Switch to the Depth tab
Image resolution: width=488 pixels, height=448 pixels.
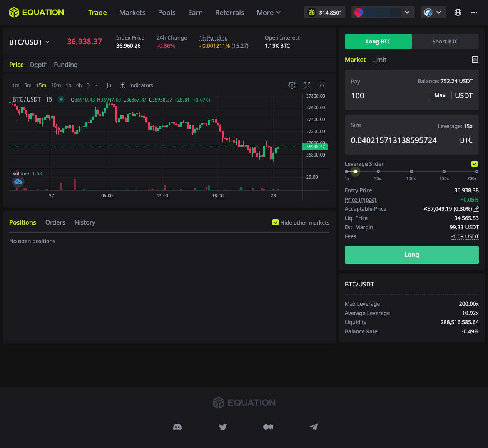coord(39,65)
